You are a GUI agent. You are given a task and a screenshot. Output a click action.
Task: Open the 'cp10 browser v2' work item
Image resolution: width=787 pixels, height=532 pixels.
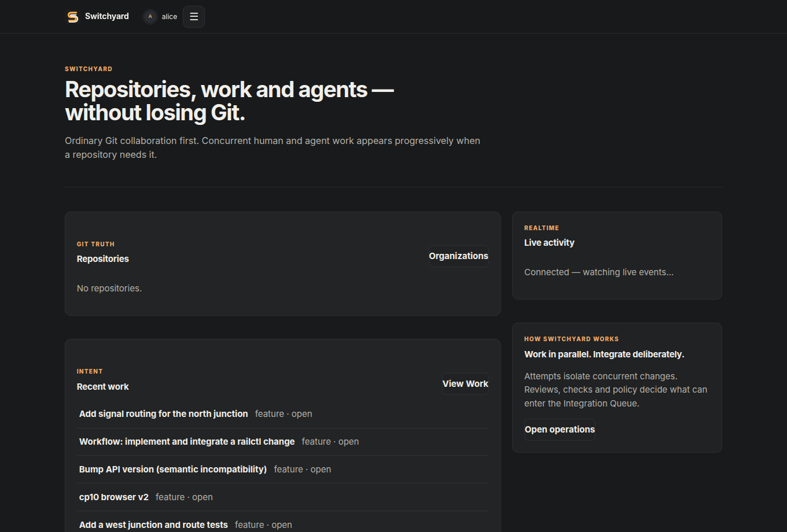[114, 497]
